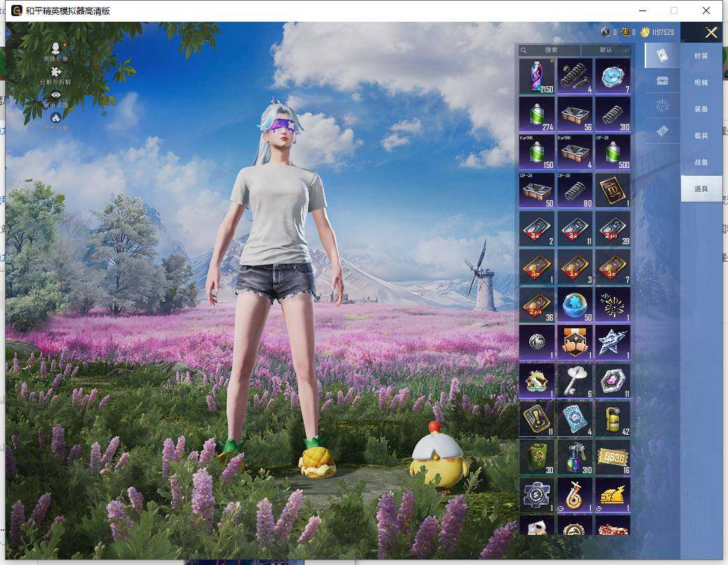Select the black and gold ID card item
Screen dimensions: 728x565
tap(613, 190)
